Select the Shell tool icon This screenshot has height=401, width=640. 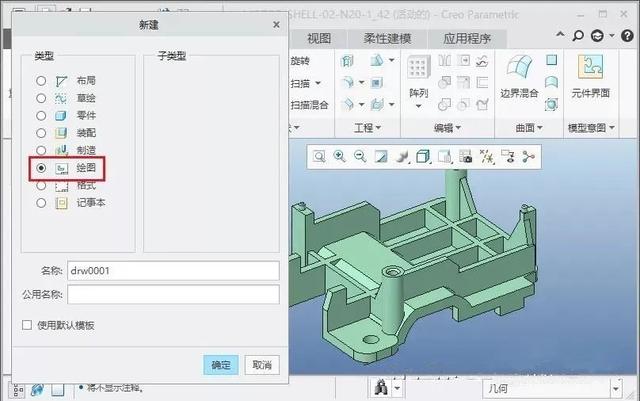tap(376, 83)
